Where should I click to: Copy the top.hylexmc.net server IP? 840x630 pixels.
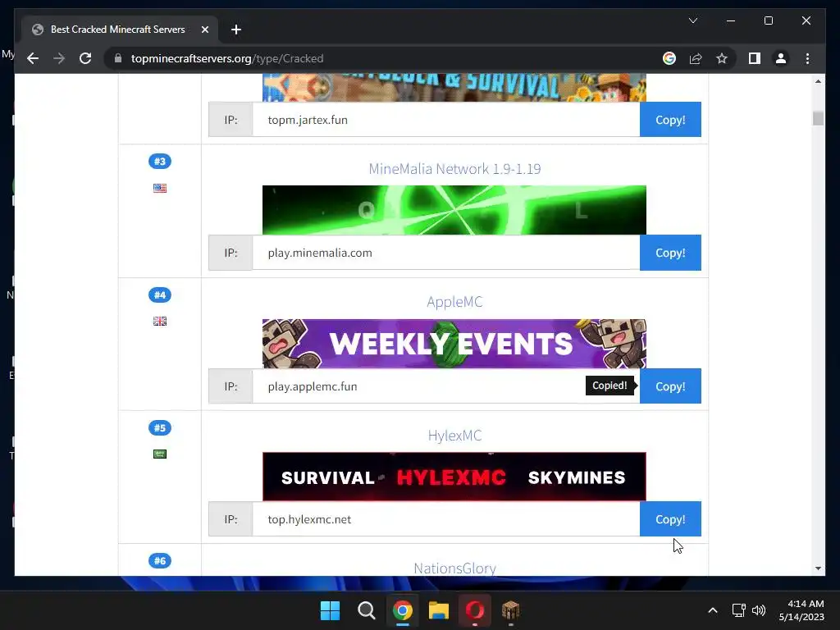pos(670,518)
